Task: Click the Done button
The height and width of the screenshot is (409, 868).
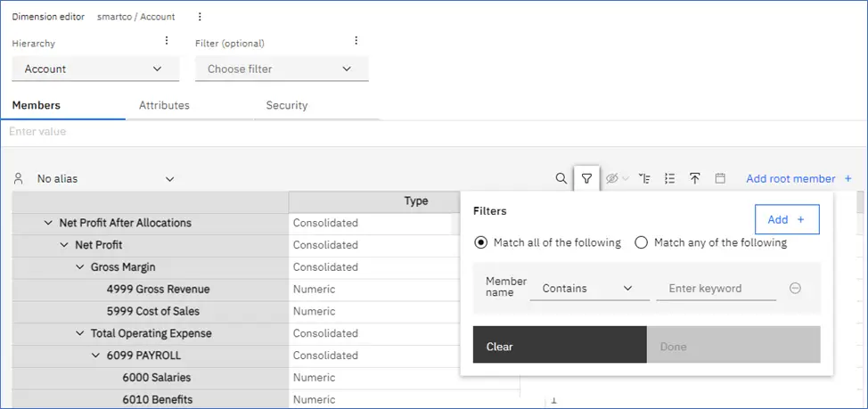Action: pyautogui.click(x=733, y=345)
